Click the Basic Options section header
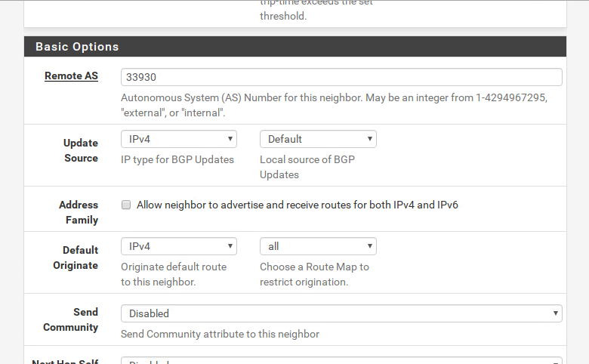Image resolution: width=589 pixels, height=364 pixels. [77, 47]
